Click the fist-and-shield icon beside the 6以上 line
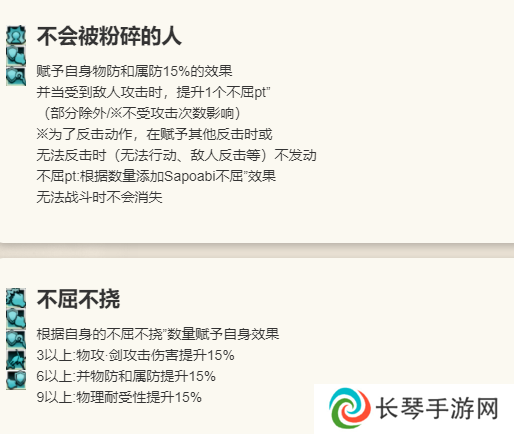Image resolution: width=514 pixels, height=434 pixels. tap(16, 380)
